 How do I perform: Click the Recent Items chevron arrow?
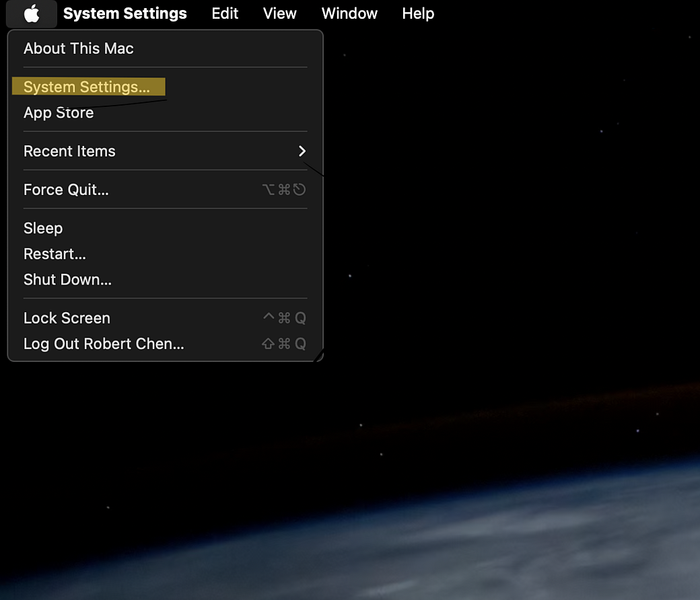[x=302, y=151]
